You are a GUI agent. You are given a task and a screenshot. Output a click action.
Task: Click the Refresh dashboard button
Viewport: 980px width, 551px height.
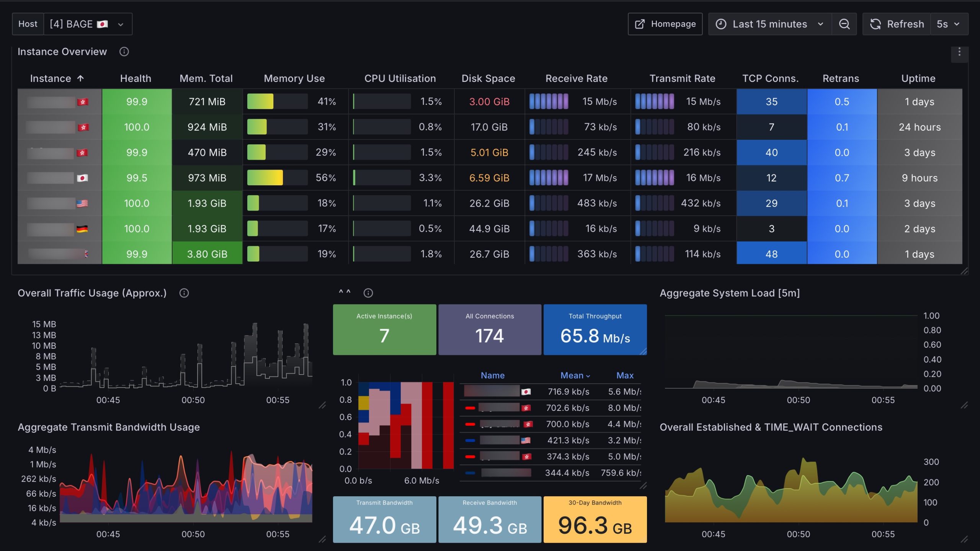coord(897,24)
